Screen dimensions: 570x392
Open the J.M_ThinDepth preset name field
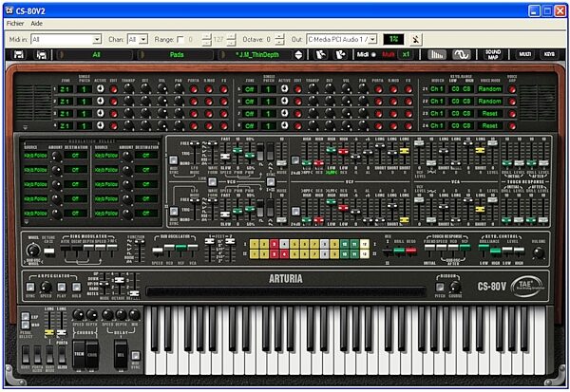(x=257, y=55)
